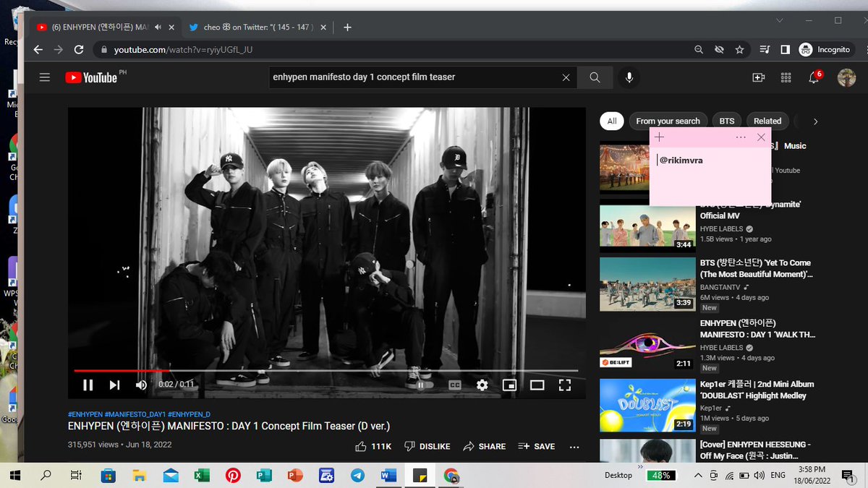Toggle closed captions in the player
The image size is (868, 488).
(455, 385)
